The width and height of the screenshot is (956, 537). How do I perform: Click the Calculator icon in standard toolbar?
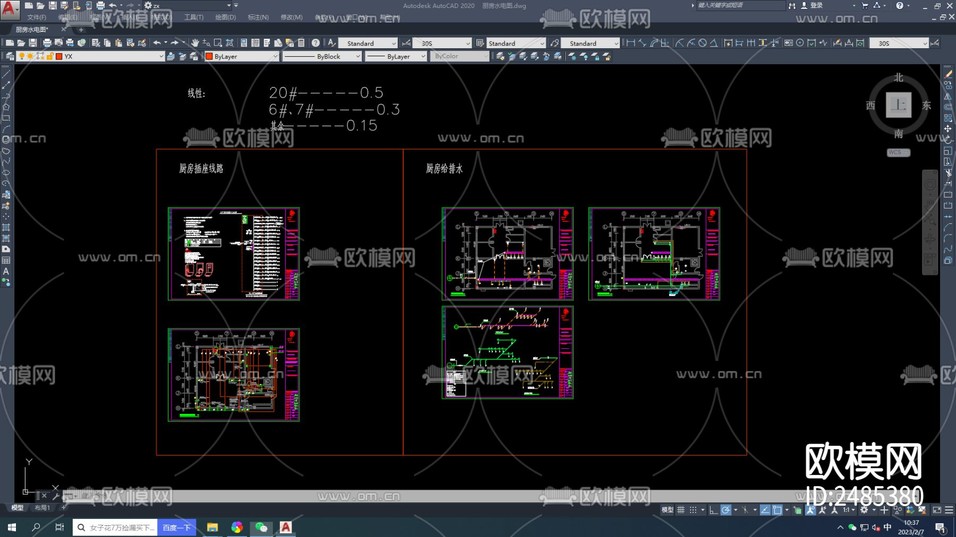(301, 43)
